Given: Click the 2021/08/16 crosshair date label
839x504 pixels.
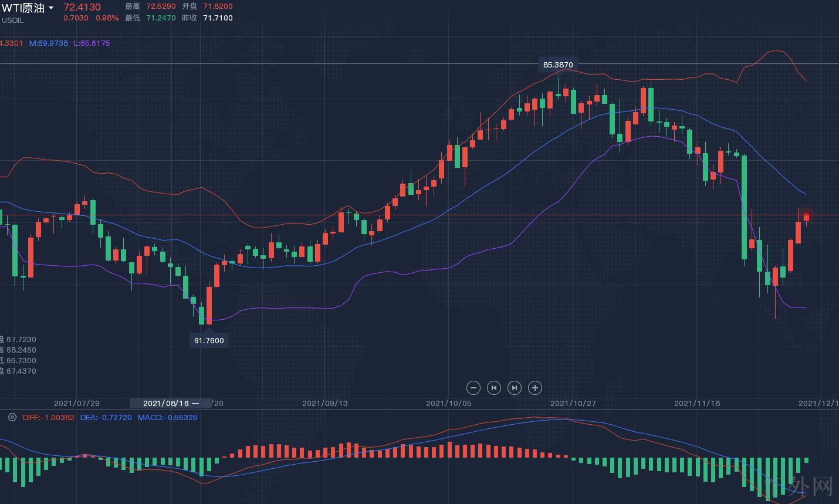Looking at the screenshot, I should [165, 403].
